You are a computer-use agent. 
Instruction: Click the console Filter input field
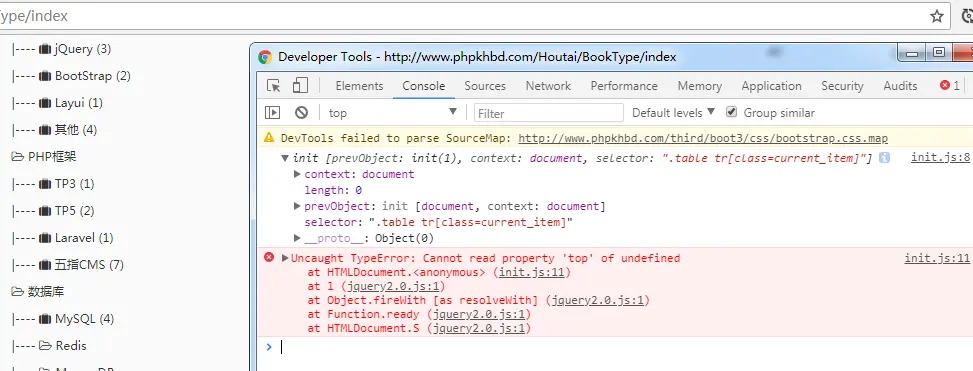(x=549, y=113)
